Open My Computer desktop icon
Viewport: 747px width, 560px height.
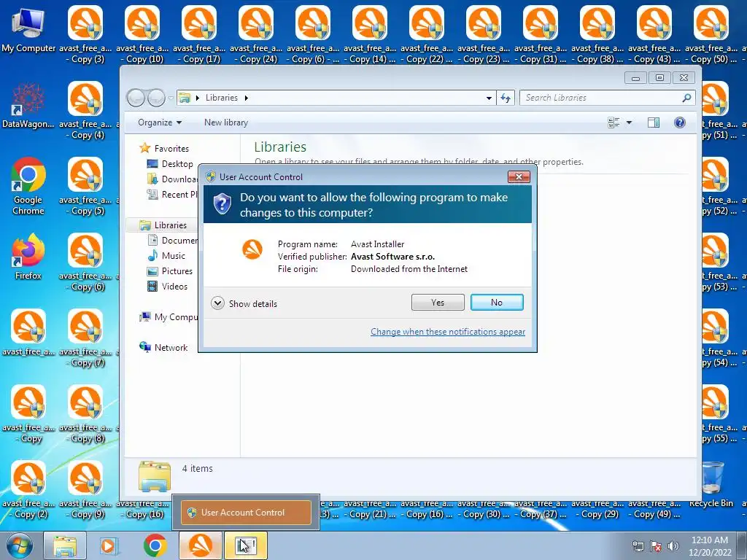tap(28, 29)
